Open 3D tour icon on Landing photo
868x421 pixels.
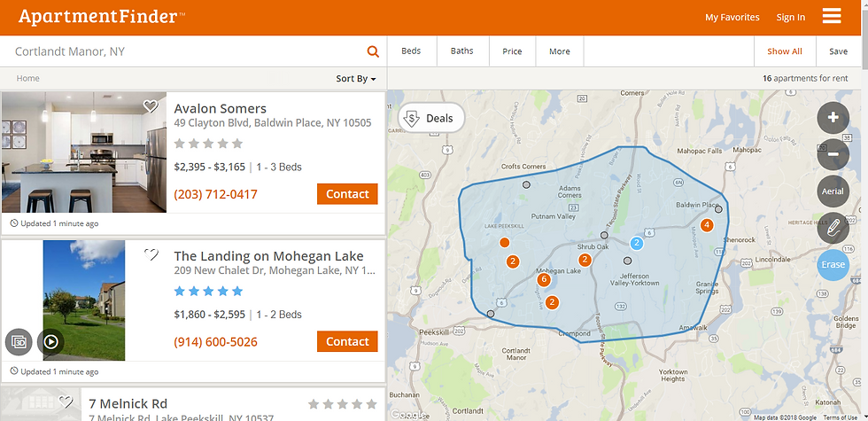point(19,342)
